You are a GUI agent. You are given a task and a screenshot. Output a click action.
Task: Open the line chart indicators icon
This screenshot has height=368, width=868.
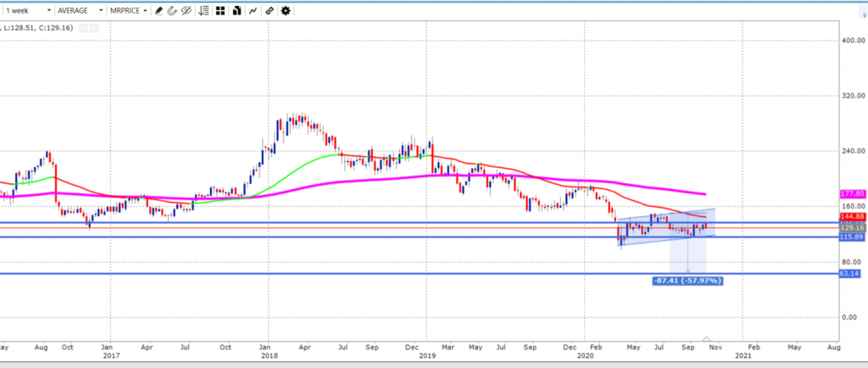pyautogui.click(x=253, y=11)
